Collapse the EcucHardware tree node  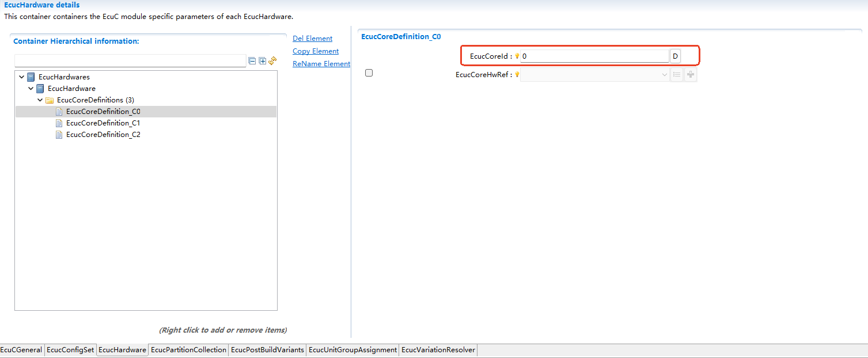coord(31,89)
